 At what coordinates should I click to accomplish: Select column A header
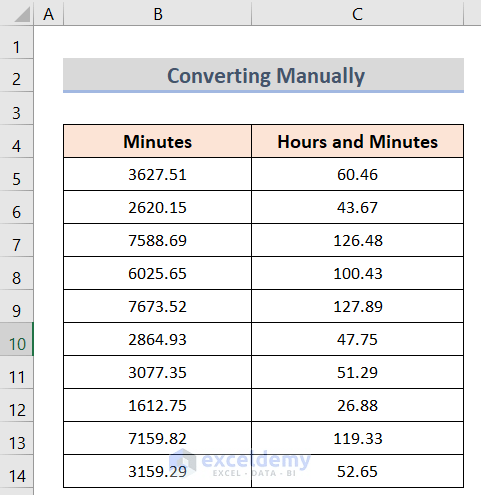(49, 13)
